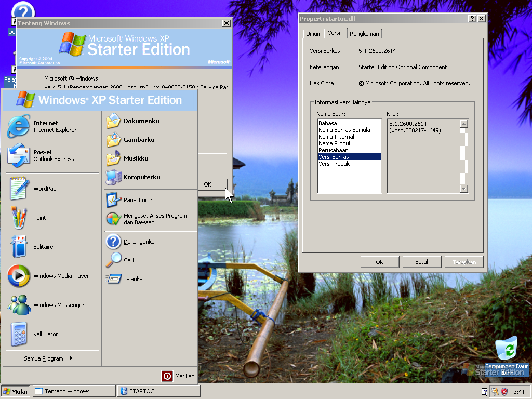Launch Outlook Express Pos-el icon
Image resolution: width=532 pixels, height=399 pixels.
click(18, 155)
